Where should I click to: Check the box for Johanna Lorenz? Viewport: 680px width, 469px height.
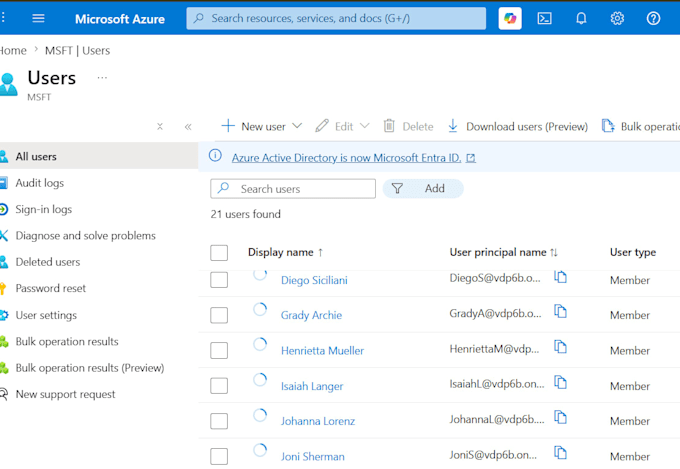[x=219, y=421]
